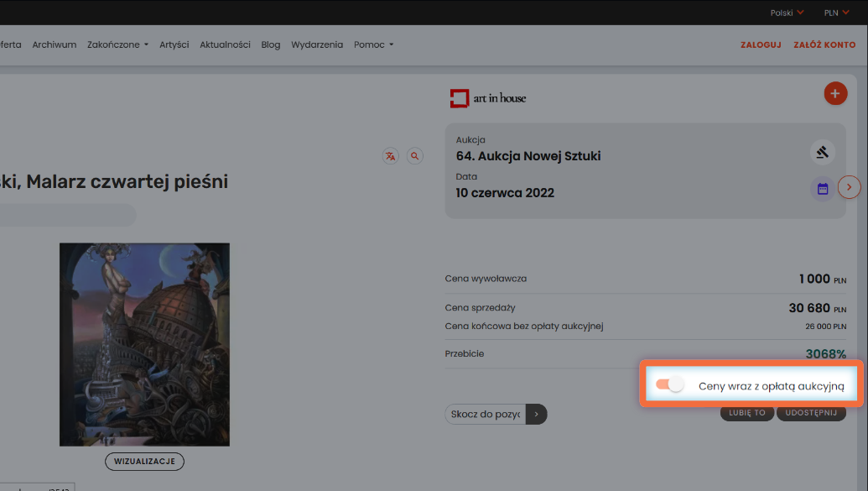Click the right arrow circle next to date
Viewport: 868px width, 491px height.
pyautogui.click(x=850, y=187)
